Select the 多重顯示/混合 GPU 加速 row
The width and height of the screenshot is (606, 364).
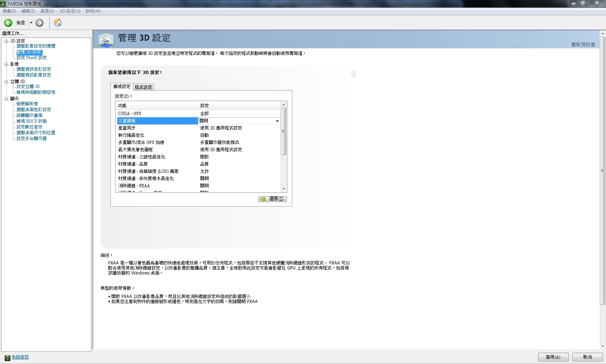coord(199,142)
